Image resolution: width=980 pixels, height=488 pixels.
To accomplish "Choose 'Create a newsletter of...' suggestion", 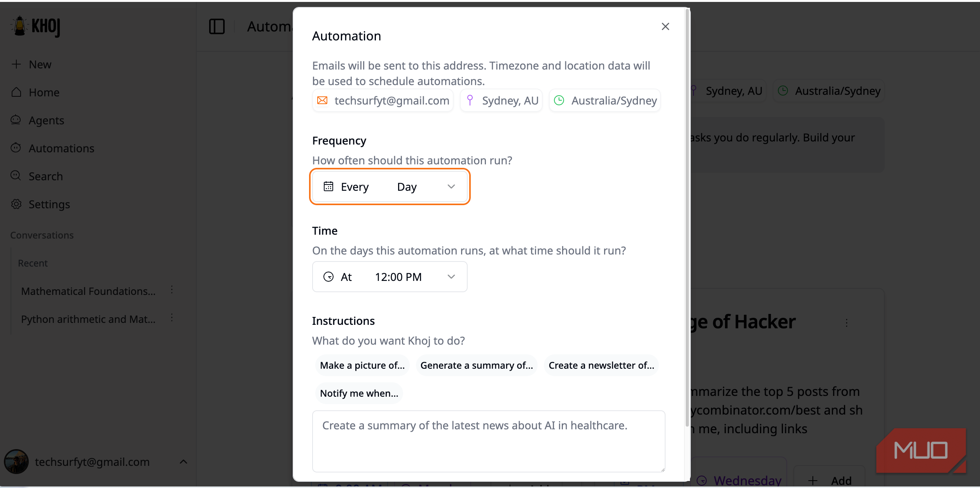I will tap(601, 366).
